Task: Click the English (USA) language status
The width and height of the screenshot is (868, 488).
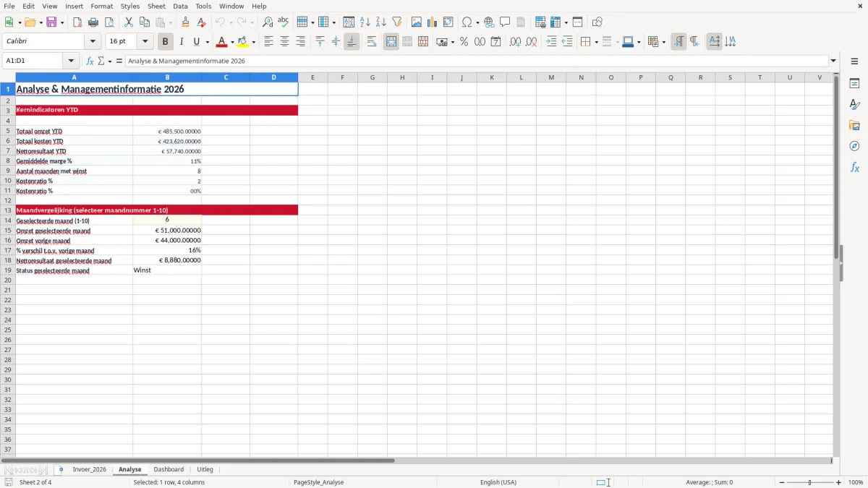Action: tap(498, 482)
